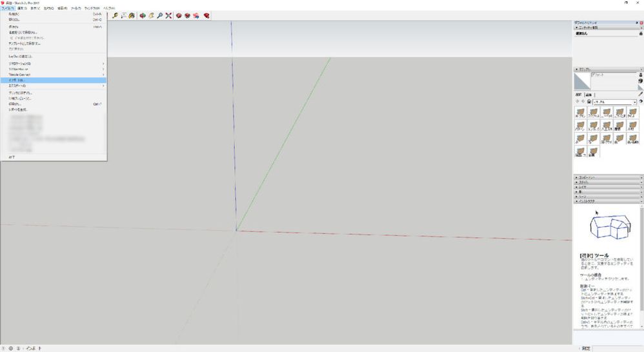Go forward in the materials browser
The image size is (644, 352).
coord(583,101)
